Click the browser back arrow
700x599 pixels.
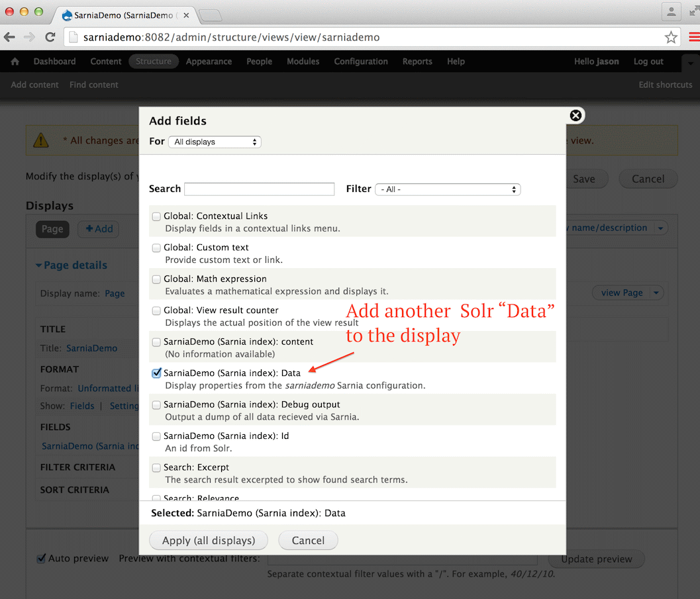click(10, 38)
